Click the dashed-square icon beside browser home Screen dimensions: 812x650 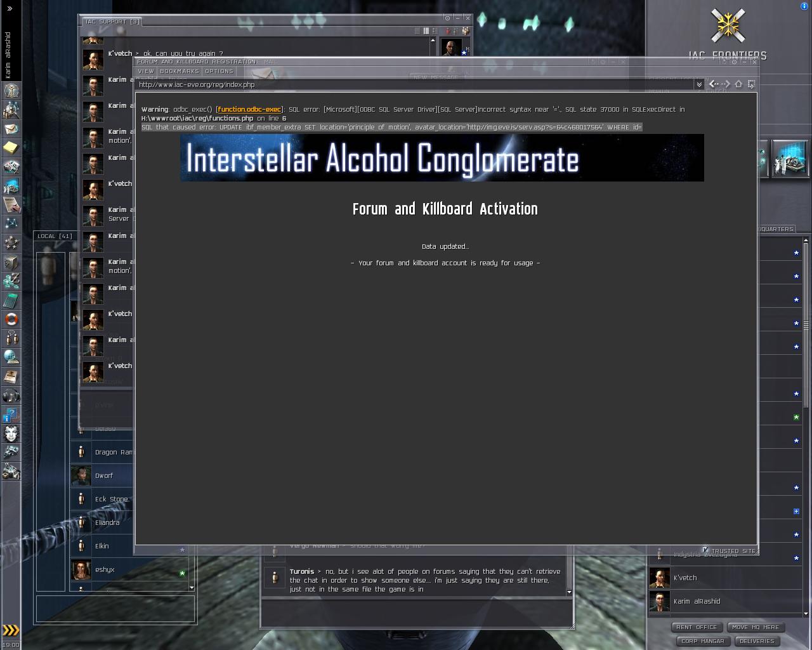click(x=751, y=84)
